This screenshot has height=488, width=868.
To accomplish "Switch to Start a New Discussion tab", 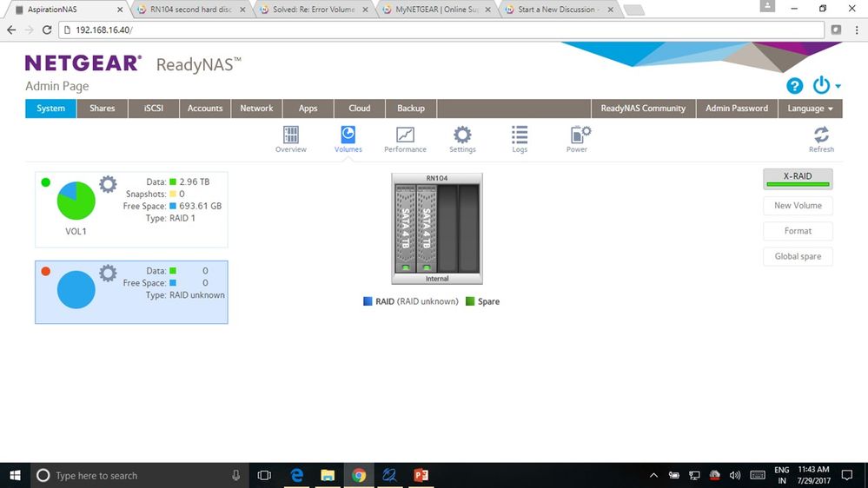I will [x=559, y=10].
